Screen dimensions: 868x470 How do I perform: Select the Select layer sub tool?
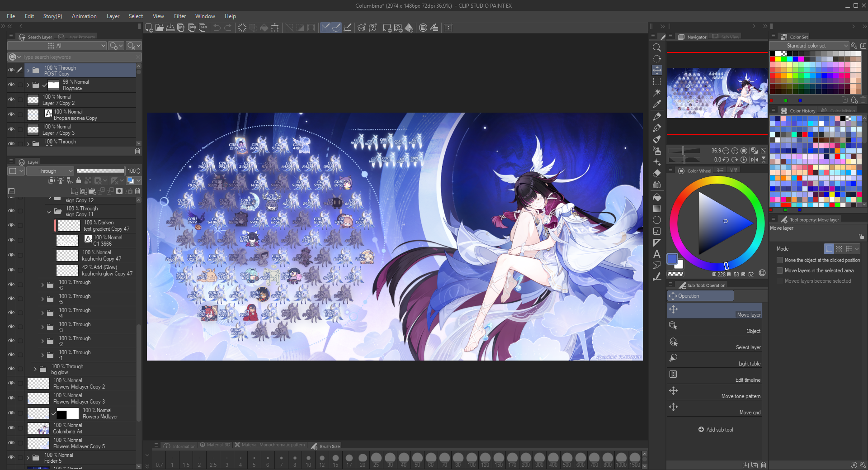[714, 343]
